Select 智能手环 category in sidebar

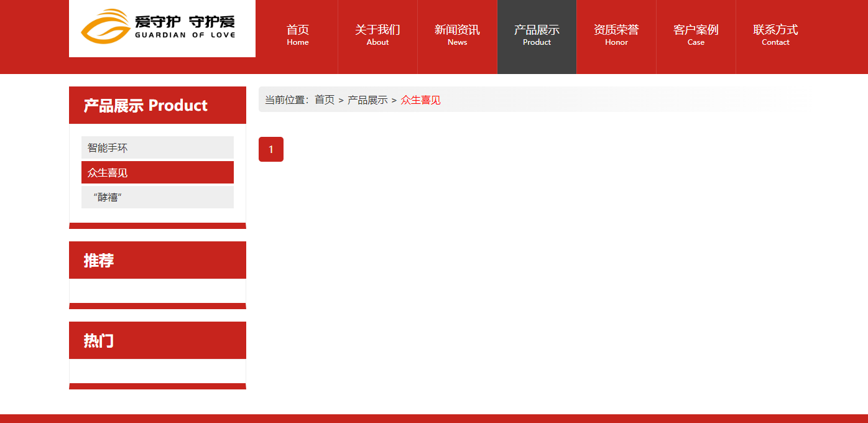tap(157, 147)
